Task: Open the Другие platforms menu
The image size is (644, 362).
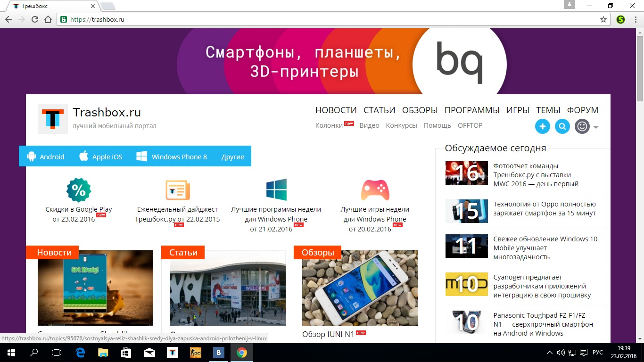Action: (233, 157)
